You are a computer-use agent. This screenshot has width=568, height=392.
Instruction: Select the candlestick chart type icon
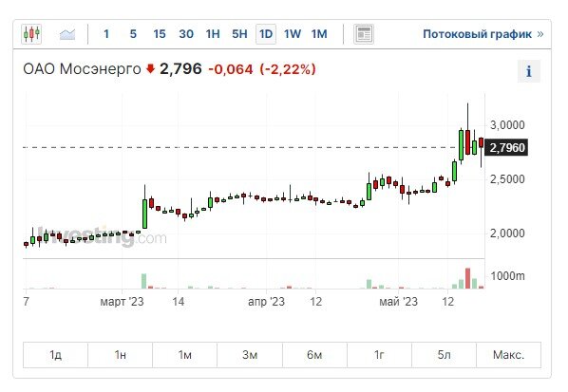click(31, 34)
